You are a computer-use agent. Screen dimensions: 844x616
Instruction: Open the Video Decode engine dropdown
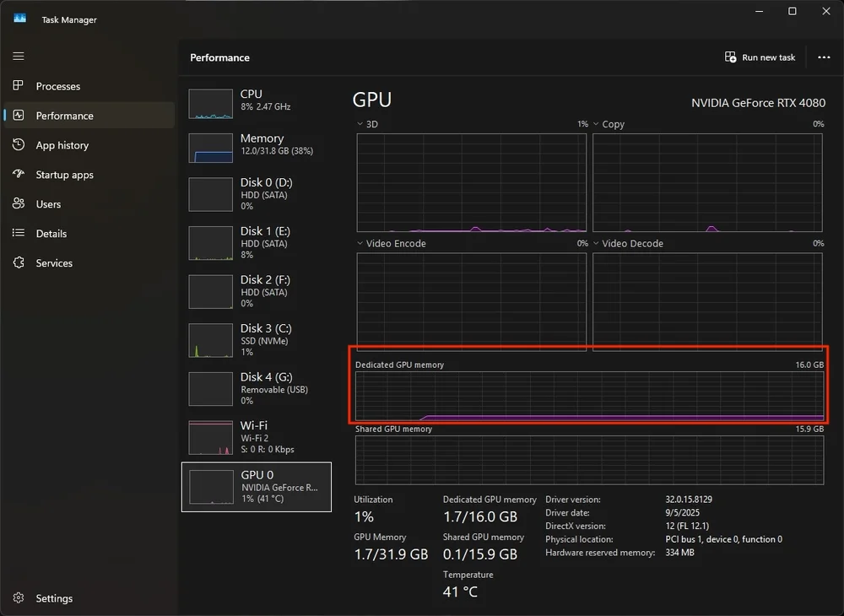596,244
